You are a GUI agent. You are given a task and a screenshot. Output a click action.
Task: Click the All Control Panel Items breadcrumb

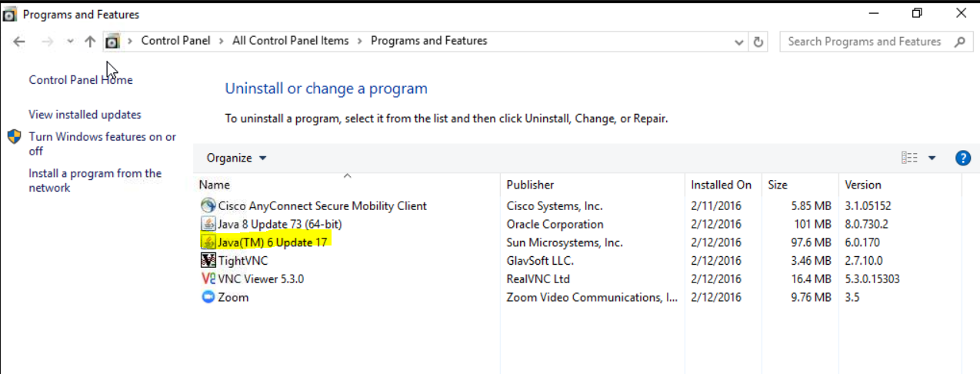tap(291, 41)
